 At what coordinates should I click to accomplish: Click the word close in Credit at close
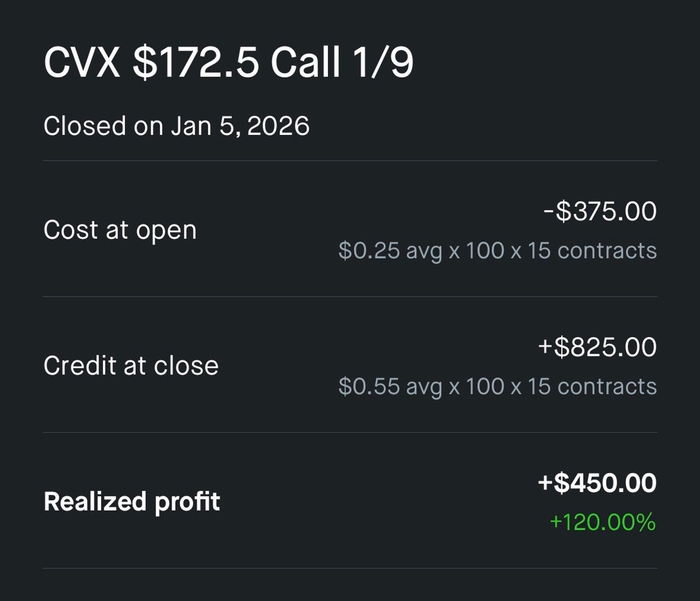pos(186,365)
